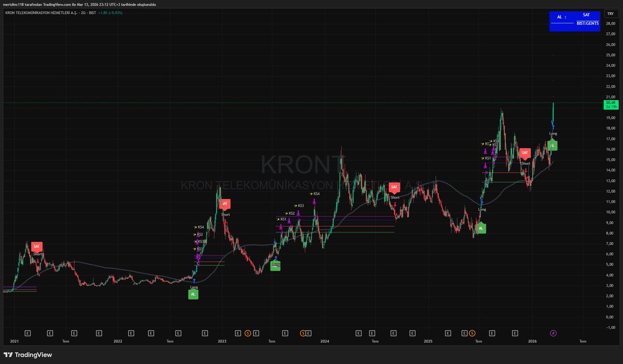
Task: Click the 'Short' text under the 2024 SAT label
Action: click(x=395, y=197)
